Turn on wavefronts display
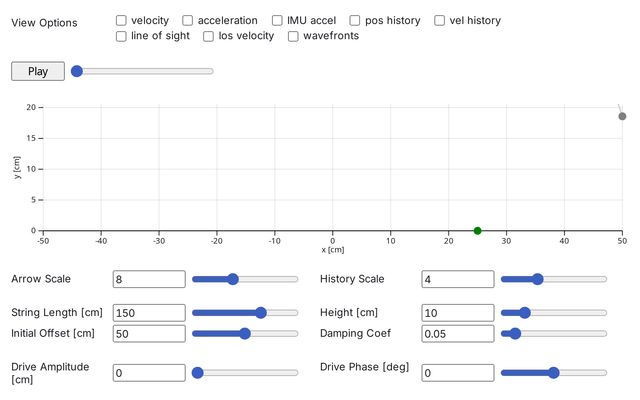The width and height of the screenshot is (640, 400). click(294, 36)
